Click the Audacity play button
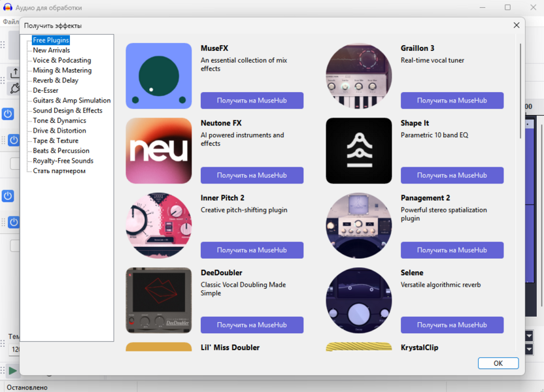Image resolution: width=544 pixels, height=392 pixels. point(13,371)
